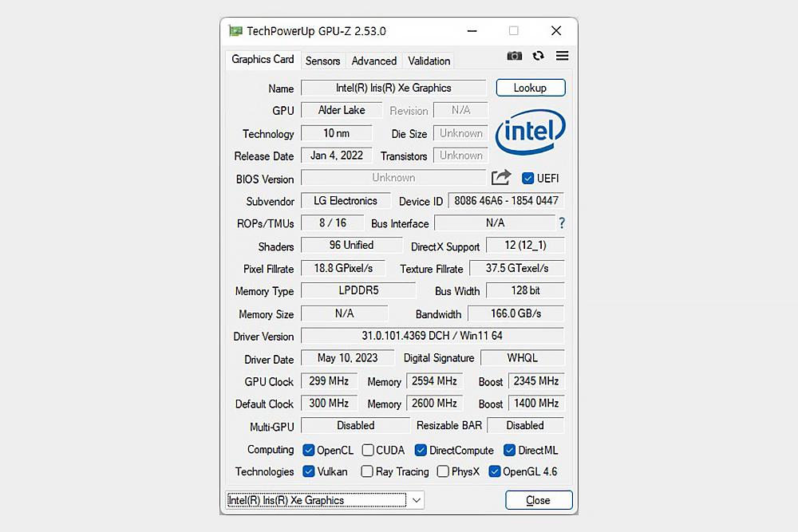798x532 pixels.
Task: Toggle the OpenGL 4.6 checkbox
Action: pos(494,471)
